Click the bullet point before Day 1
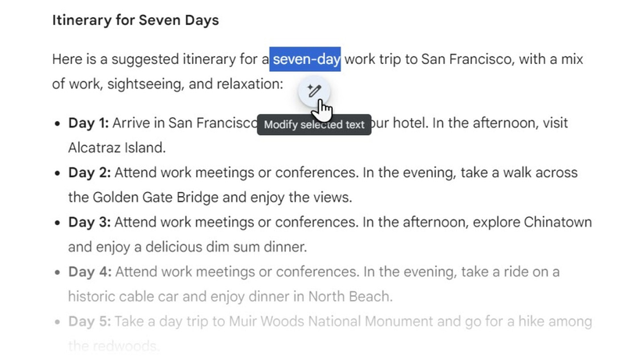 [x=58, y=124]
